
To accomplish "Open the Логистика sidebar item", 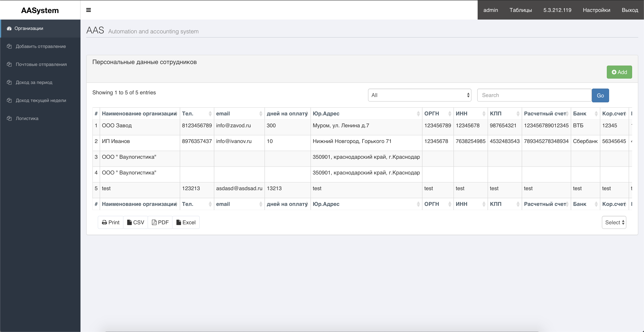I will coord(27,118).
